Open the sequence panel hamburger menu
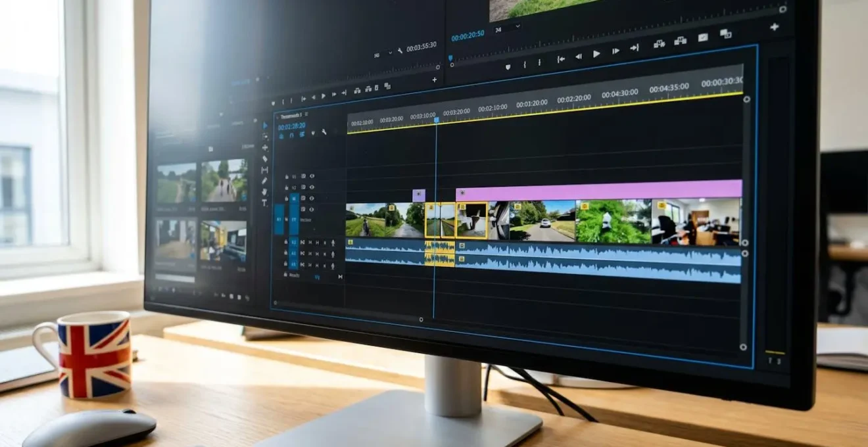 (306, 114)
